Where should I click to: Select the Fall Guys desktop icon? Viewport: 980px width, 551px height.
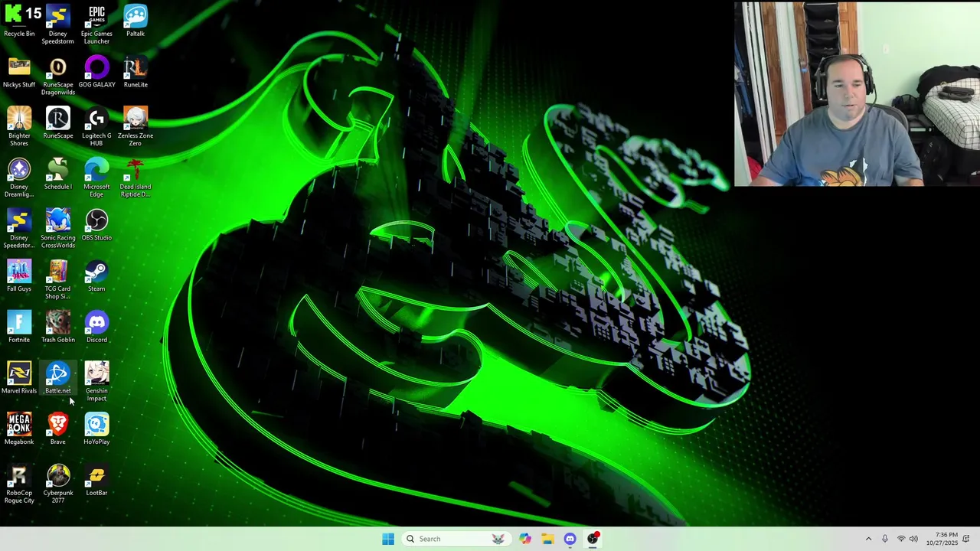click(19, 275)
